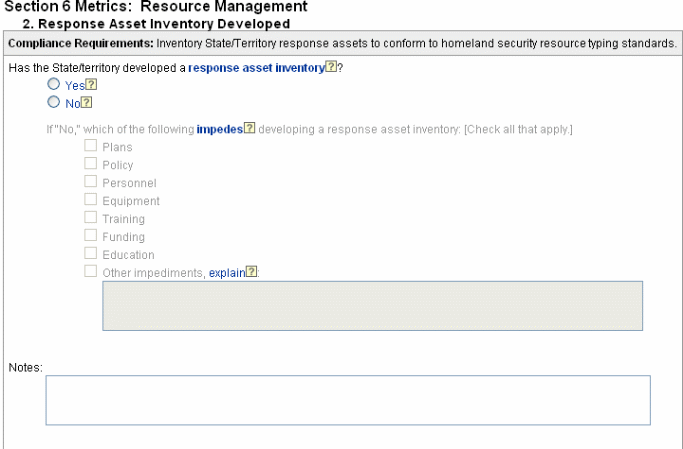This screenshot has height=449, width=683.
Task: Toggle the Training checkbox
Action: point(91,217)
